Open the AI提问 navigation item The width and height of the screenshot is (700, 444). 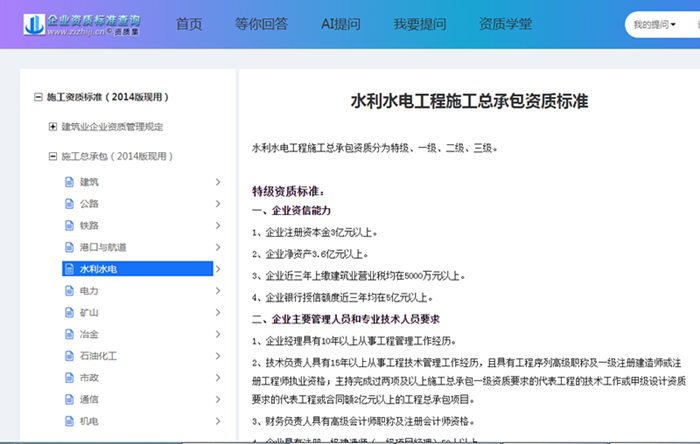point(341,24)
